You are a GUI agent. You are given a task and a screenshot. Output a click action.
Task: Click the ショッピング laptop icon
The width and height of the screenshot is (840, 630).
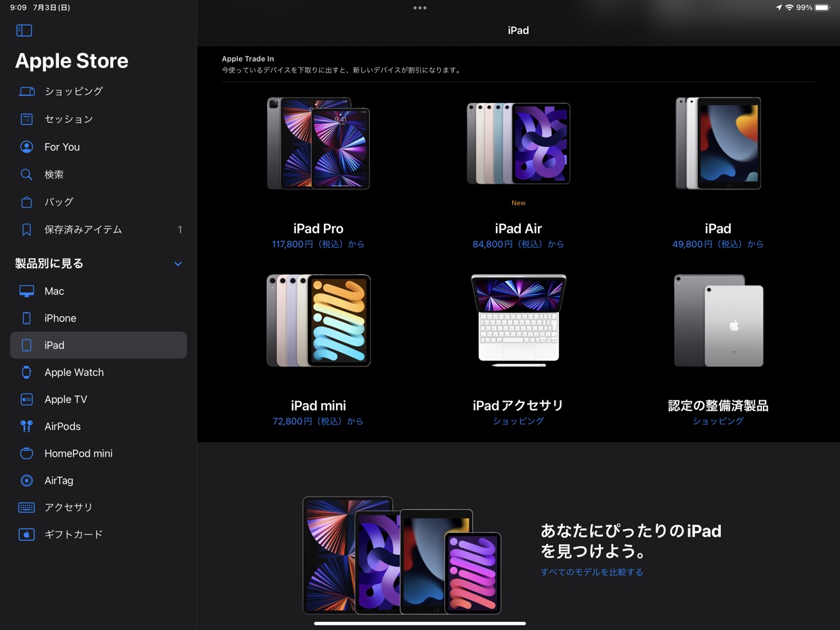point(26,91)
